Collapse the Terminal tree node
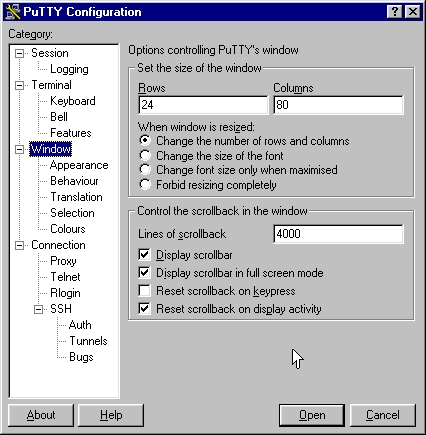The width and height of the screenshot is (426, 435). coord(20,85)
